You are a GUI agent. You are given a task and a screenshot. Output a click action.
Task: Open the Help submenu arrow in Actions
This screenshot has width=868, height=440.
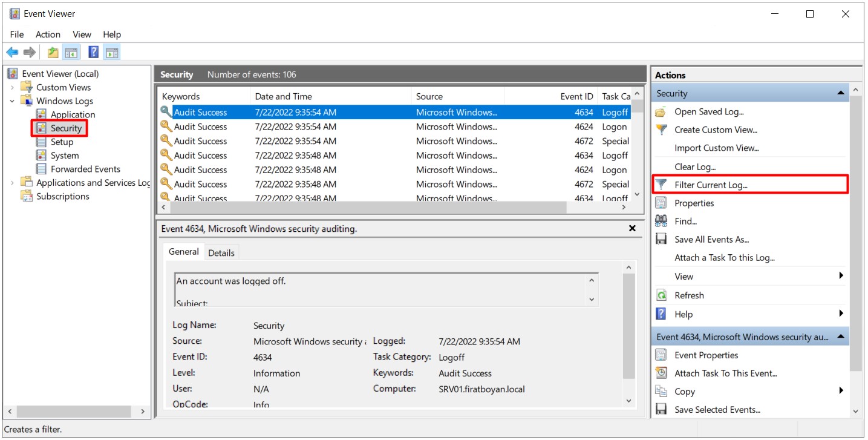[841, 314]
